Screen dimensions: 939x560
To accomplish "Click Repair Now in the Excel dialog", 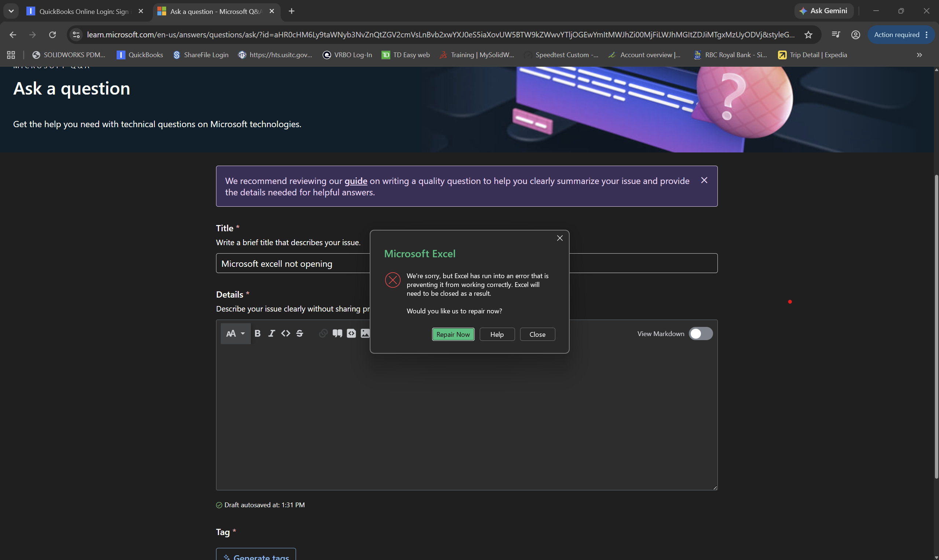I will point(453,334).
